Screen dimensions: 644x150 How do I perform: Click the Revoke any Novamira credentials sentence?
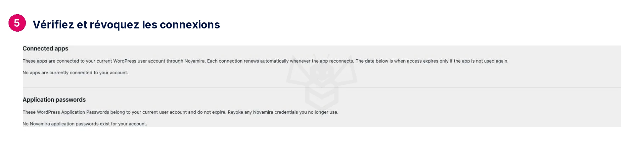[283, 112]
